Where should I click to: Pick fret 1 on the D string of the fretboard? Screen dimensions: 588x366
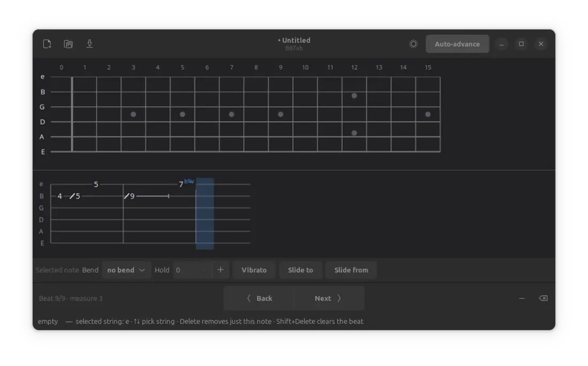point(84,122)
